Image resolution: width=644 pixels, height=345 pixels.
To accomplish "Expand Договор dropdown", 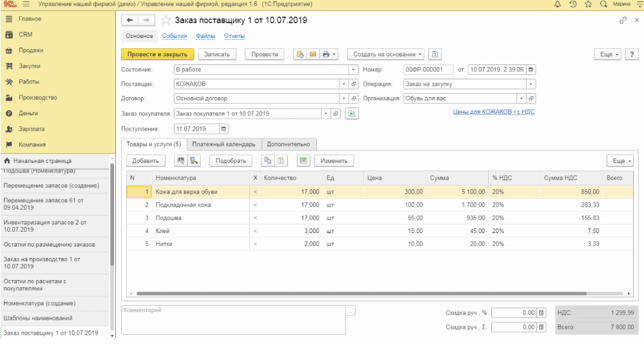I will [x=344, y=98].
